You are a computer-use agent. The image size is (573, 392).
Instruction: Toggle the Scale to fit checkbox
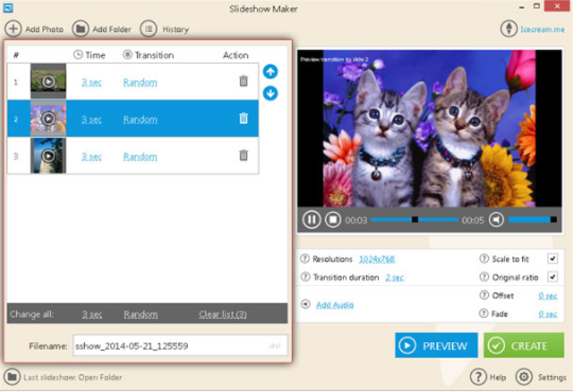coord(553,259)
